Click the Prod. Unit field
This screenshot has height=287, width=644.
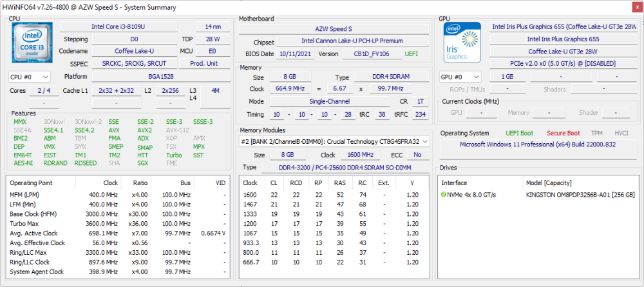204,63
